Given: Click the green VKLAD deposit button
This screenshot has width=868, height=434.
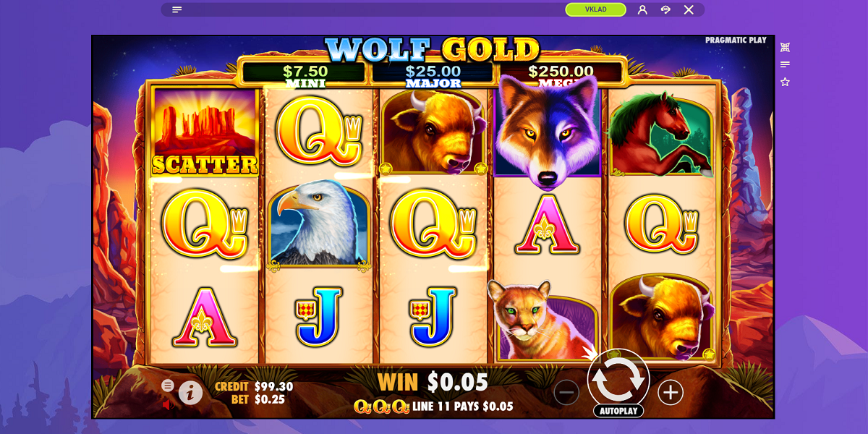Looking at the screenshot, I should (x=596, y=9).
